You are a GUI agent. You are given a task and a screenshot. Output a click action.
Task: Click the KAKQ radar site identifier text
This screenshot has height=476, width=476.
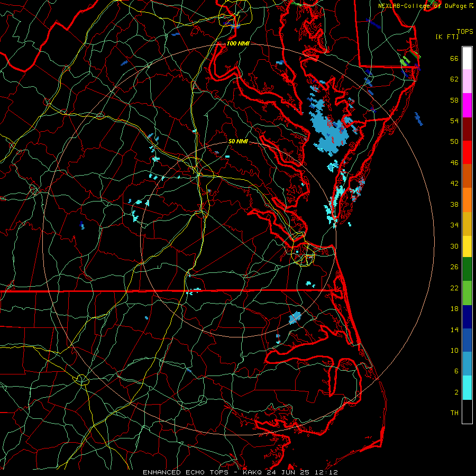click(253, 472)
